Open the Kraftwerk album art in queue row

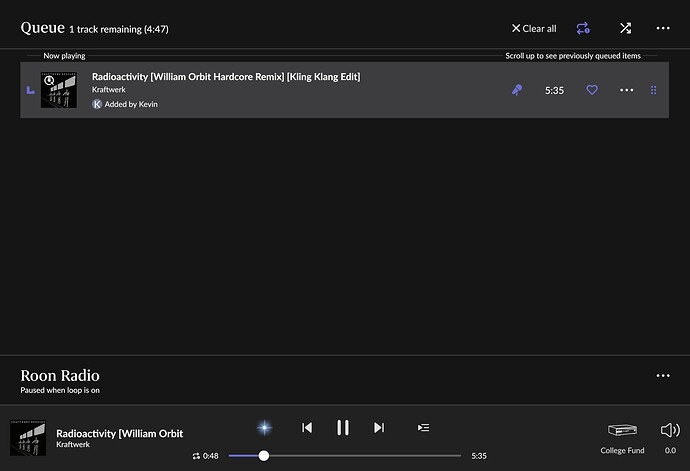coord(59,90)
